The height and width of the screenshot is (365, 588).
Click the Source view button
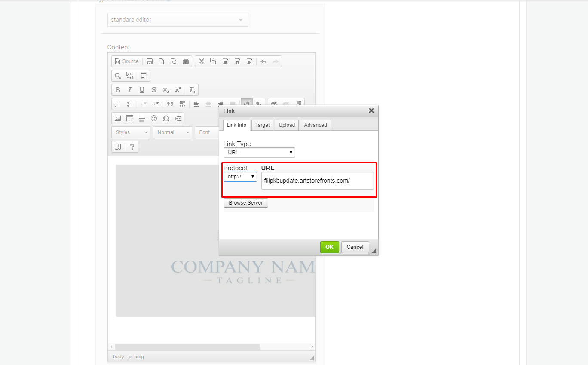pos(127,61)
